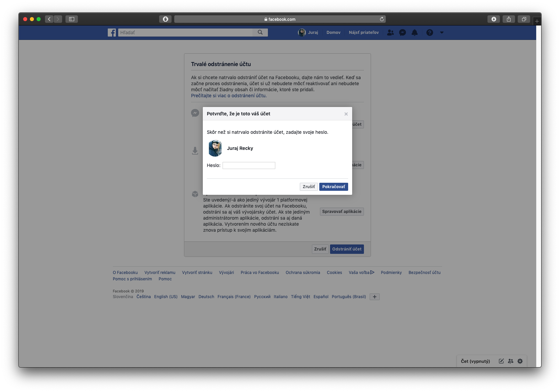Viewport: 560px width, 392px height.
Task: Switch language to Português (Brasil)
Action: 349,297
